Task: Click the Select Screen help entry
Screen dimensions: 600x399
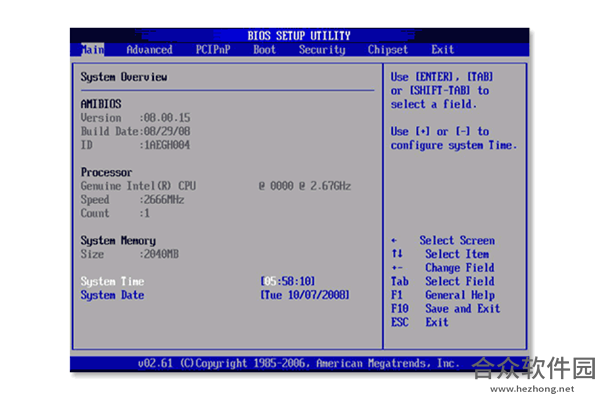Action: coord(443,241)
